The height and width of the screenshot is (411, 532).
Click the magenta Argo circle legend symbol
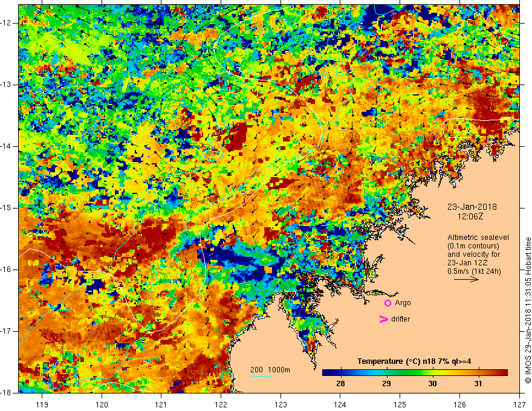(388, 303)
